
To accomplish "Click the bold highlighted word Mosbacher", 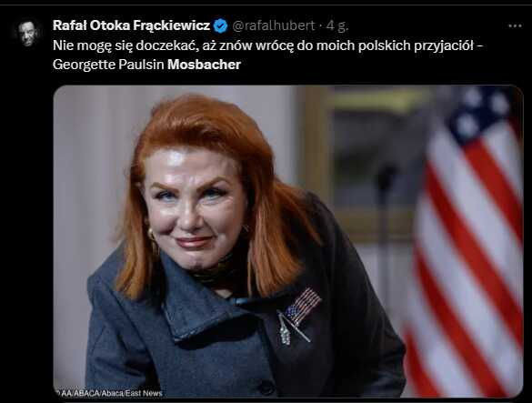I will (204, 65).
